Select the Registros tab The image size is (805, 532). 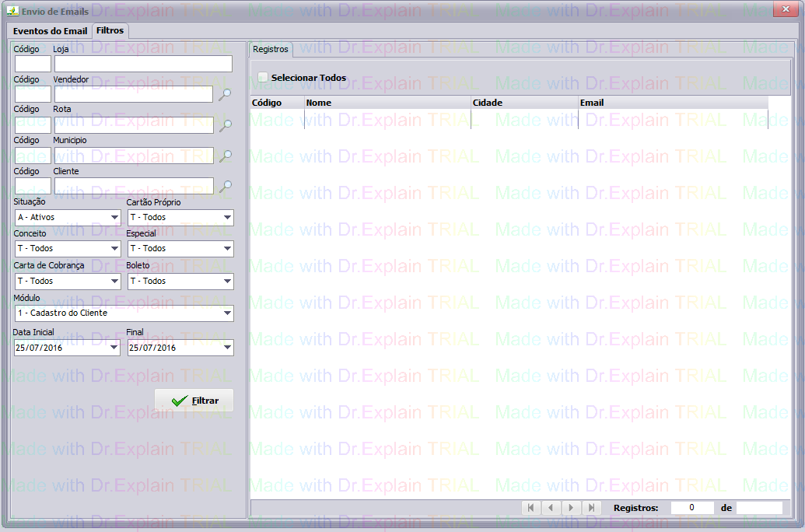[271, 49]
